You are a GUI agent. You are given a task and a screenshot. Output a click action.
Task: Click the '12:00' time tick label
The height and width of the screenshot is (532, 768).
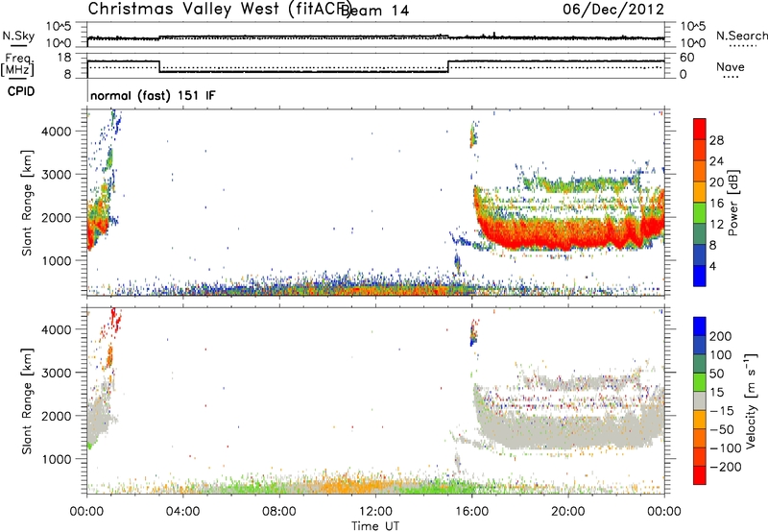[x=375, y=512]
